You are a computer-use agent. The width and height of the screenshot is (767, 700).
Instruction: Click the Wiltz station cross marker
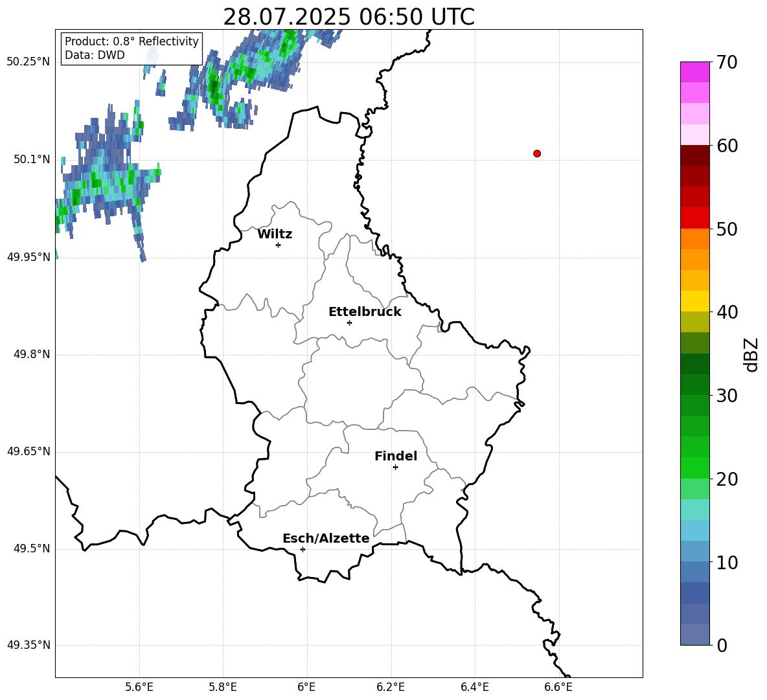[x=279, y=245]
